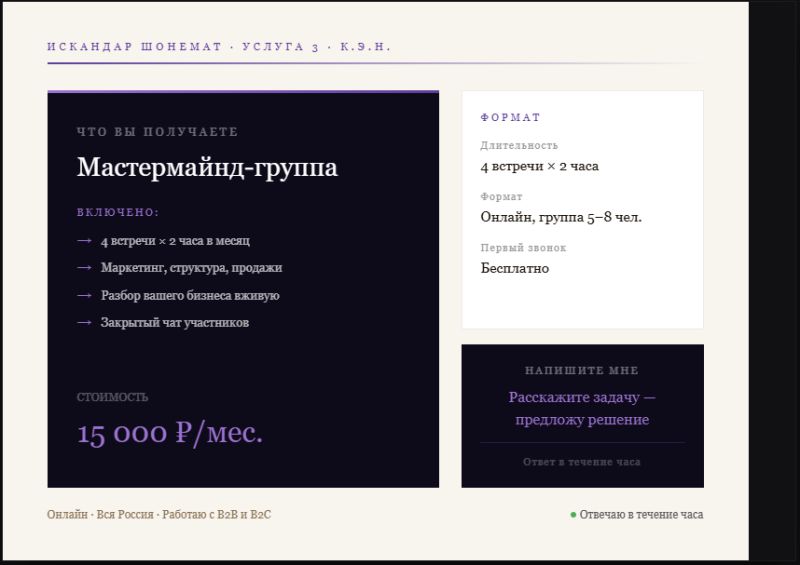Image resolution: width=800 pixels, height=565 pixels.
Task: Open the "Расскажите задачу — предложу решение" link
Action: [582, 408]
